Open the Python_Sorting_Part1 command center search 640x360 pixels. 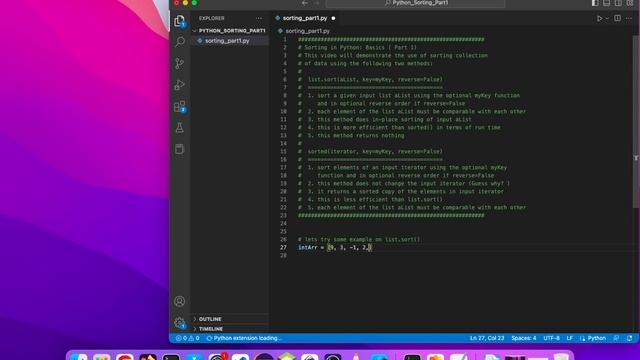pos(416,3)
